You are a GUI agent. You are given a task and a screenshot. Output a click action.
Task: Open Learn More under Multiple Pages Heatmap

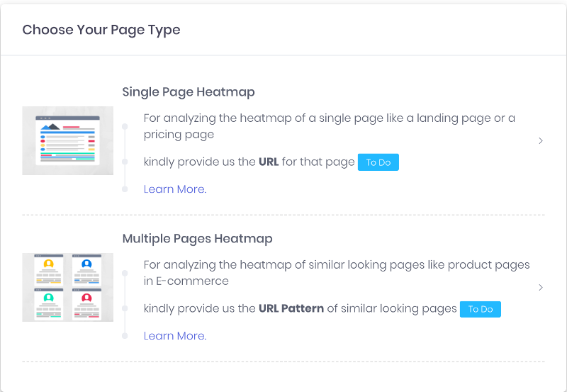(x=175, y=336)
